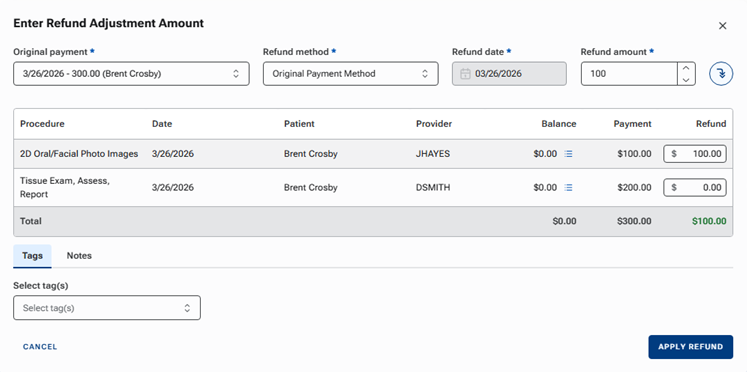747x372 pixels.
Task: Edit the refund field showing 0.00
Action: click(695, 188)
